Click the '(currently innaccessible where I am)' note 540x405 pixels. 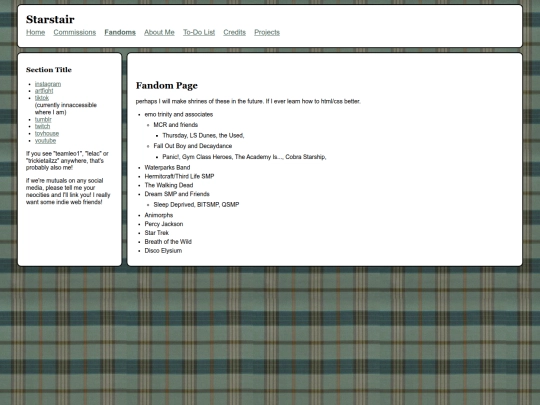(66, 109)
